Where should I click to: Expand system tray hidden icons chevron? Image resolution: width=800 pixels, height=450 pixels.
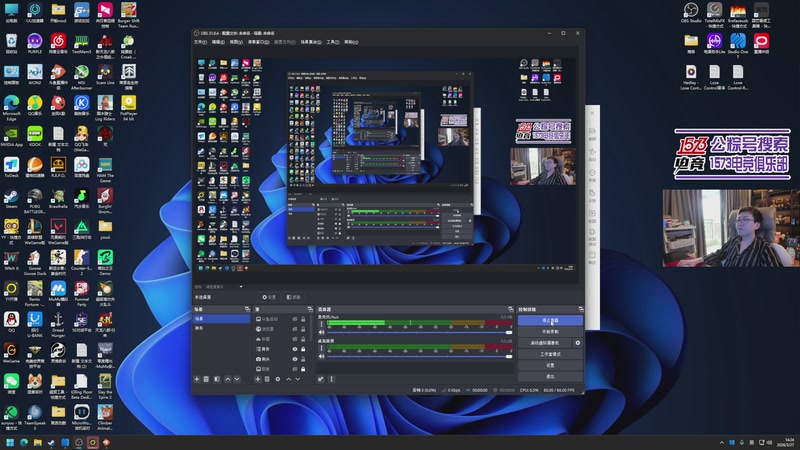[721, 442]
